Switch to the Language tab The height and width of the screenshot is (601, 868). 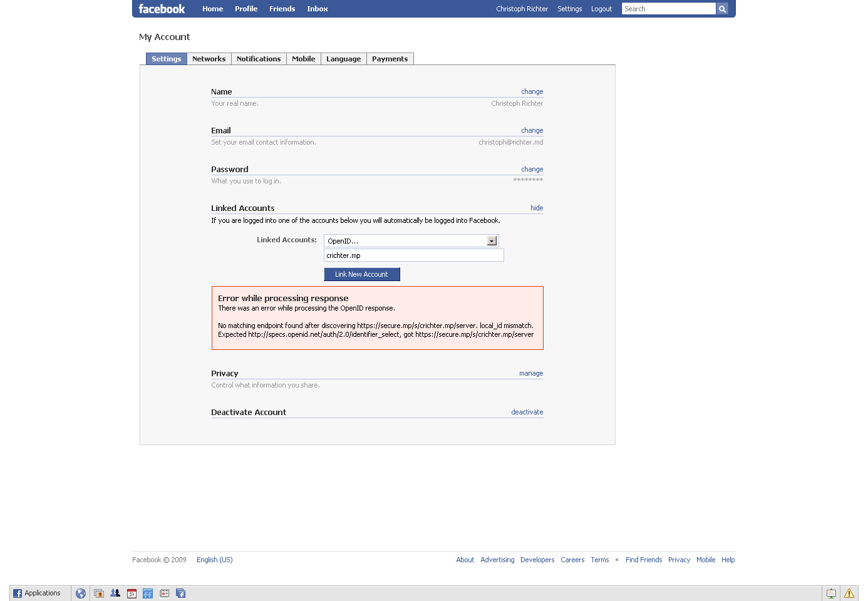(x=344, y=59)
